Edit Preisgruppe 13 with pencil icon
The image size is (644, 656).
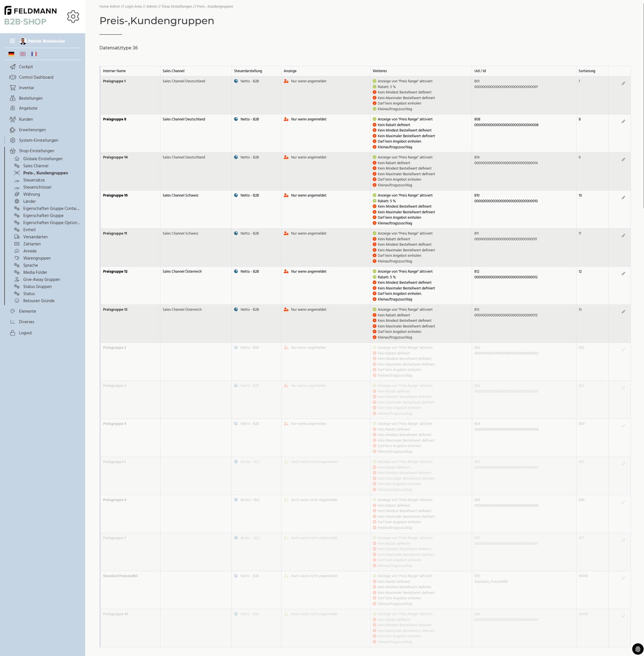click(x=623, y=312)
